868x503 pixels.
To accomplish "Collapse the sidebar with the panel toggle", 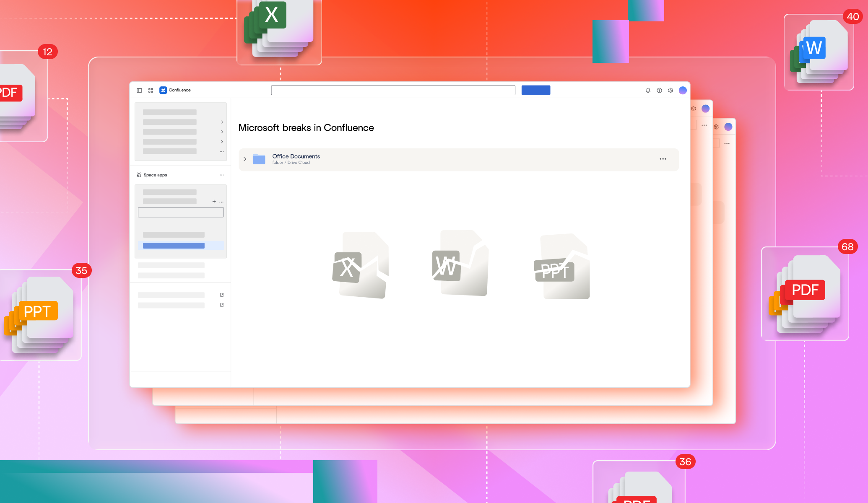I will tap(140, 90).
